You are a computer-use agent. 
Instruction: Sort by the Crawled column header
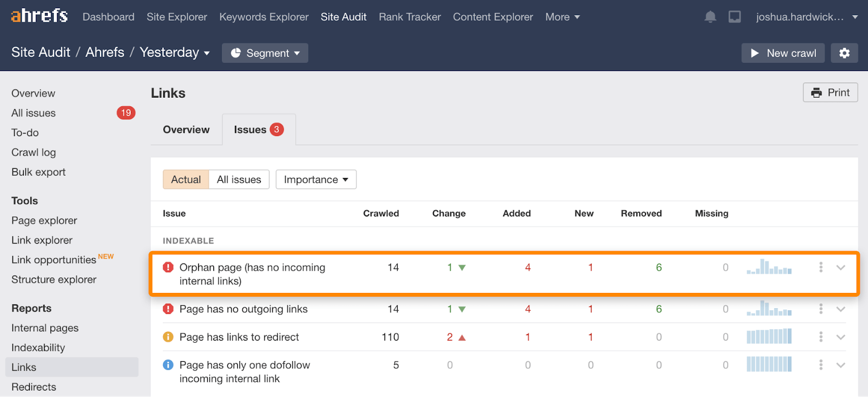pyautogui.click(x=381, y=213)
